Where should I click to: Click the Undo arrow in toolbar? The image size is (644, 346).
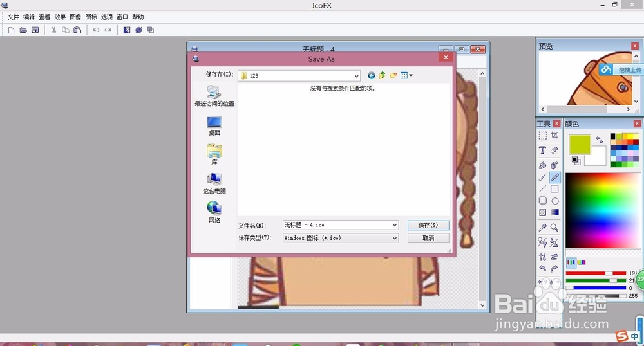(x=96, y=30)
